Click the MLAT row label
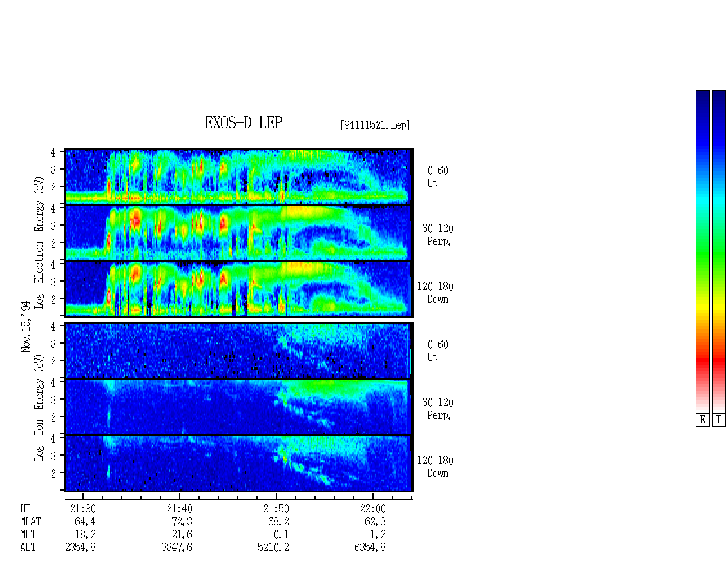The width and height of the screenshot is (728, 564). point(30,521)
